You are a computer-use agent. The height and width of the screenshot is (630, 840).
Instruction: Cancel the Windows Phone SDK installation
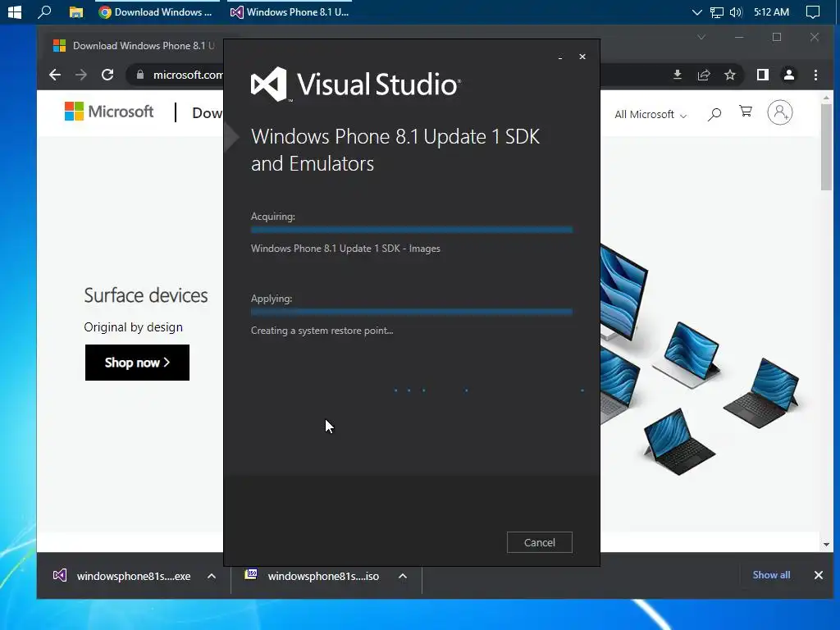(539, 542)
